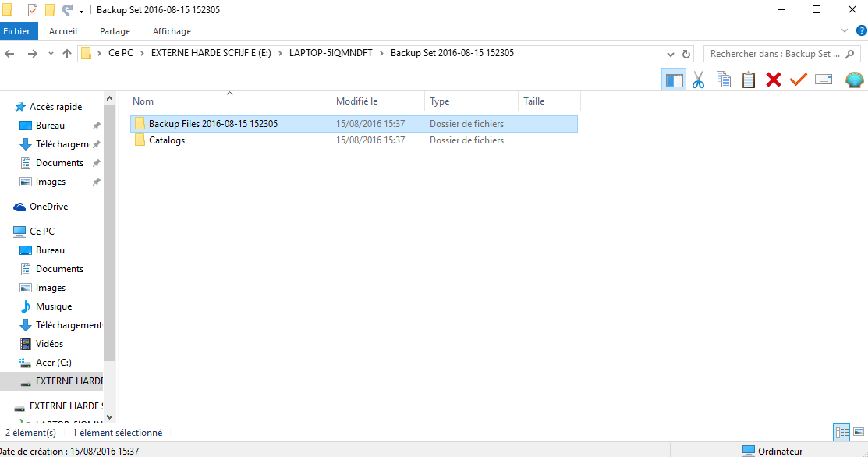The image size is (868, 457).
Task: Toggle the navigation pane layout icon
Action: click(x=674, y=80)
